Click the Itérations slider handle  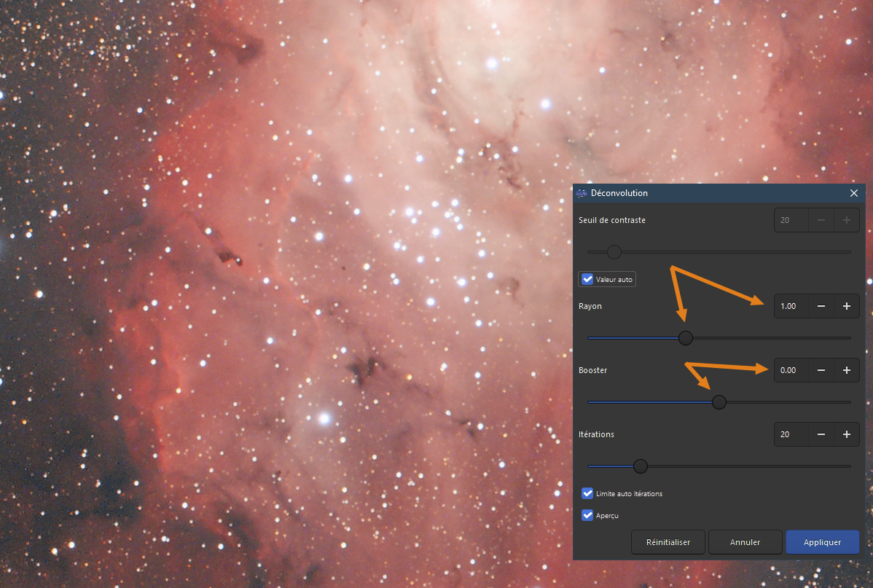641,466
